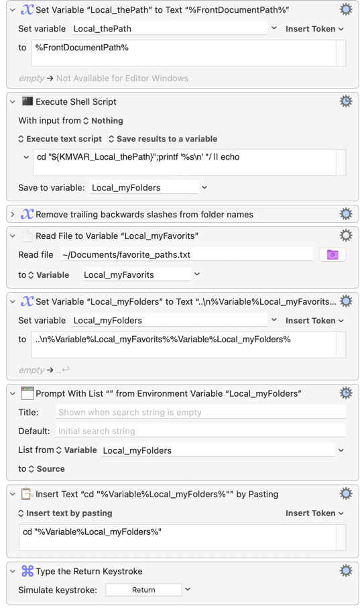Screen dimensions: 364x608
Task: Open the Simulate keystroke dropdown arrow
Action: [x=188, y=589]
